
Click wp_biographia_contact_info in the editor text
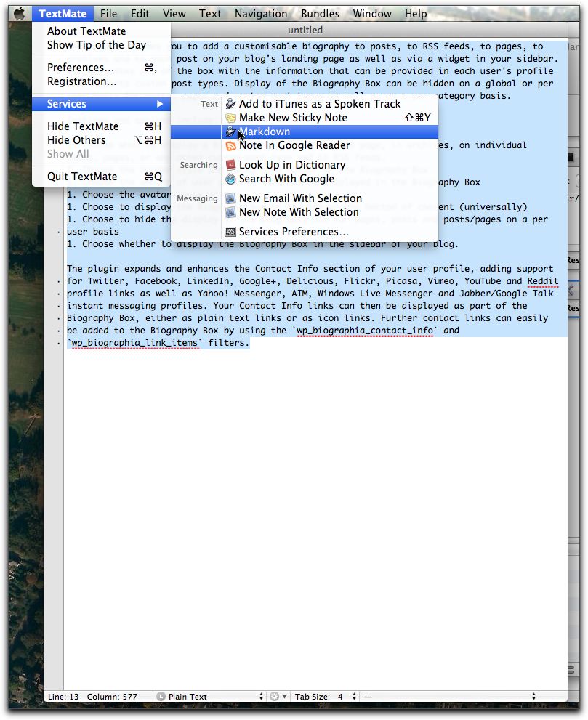365,331
